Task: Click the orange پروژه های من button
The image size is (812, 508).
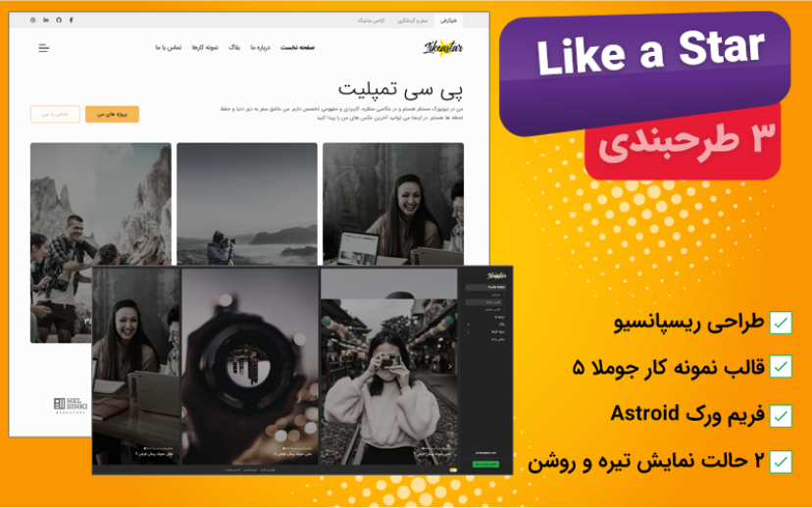Action: coord(112,114)
